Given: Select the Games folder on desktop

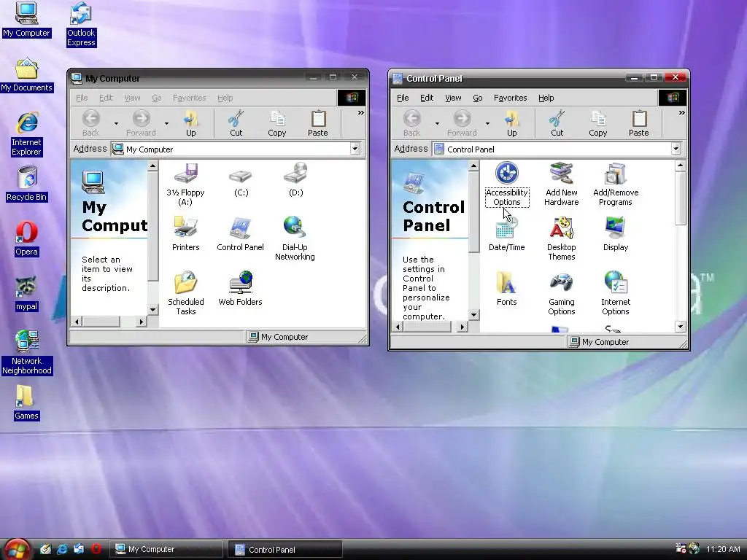Looking at the screenshot, I should [26, 403].
